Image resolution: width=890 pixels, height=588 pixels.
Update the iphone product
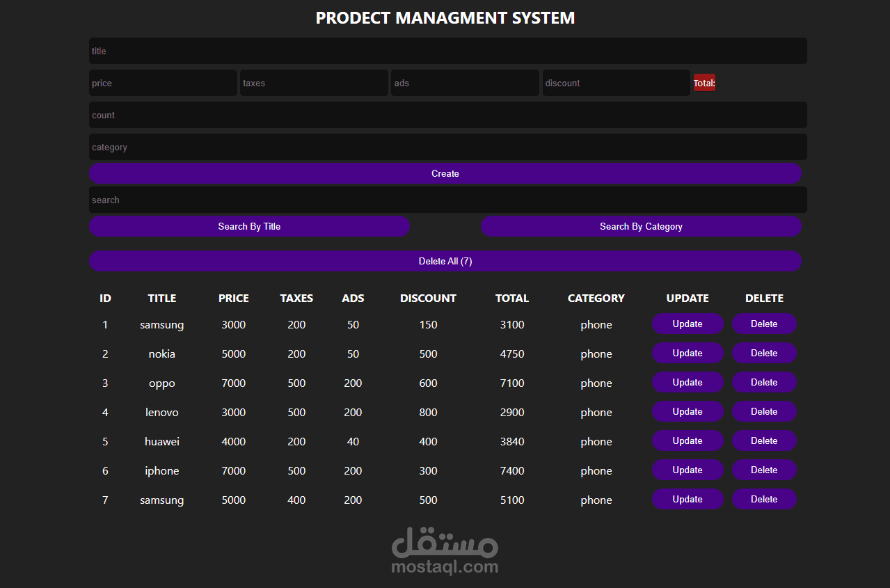[x=688, y=470]
